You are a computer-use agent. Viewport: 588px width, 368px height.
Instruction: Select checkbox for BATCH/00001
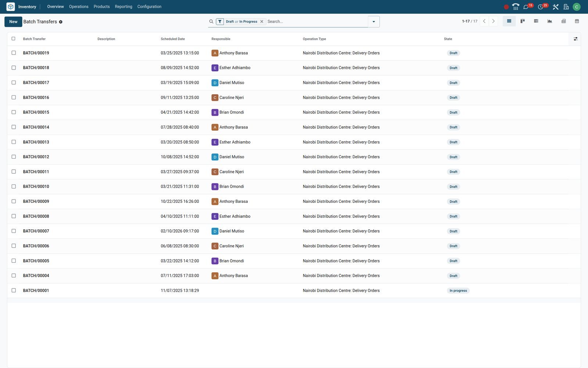click(14, 290)
